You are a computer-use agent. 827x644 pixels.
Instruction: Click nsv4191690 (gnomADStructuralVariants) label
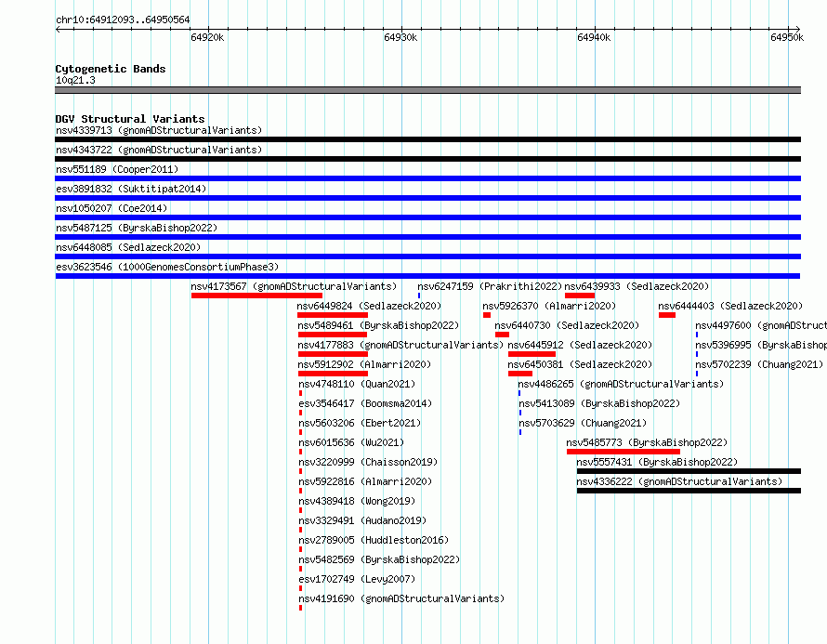[401, 598]
